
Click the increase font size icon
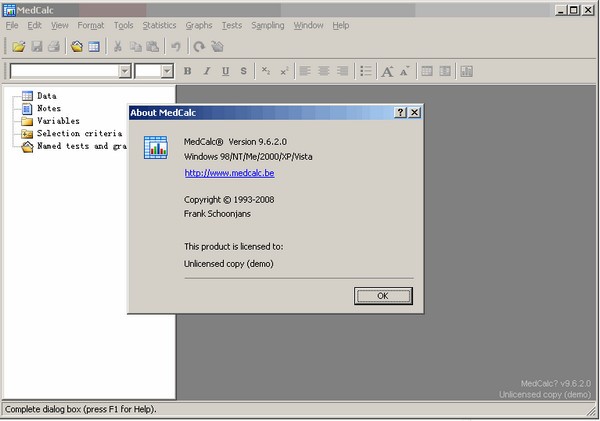pyautogui.click(x=387, y=71)
